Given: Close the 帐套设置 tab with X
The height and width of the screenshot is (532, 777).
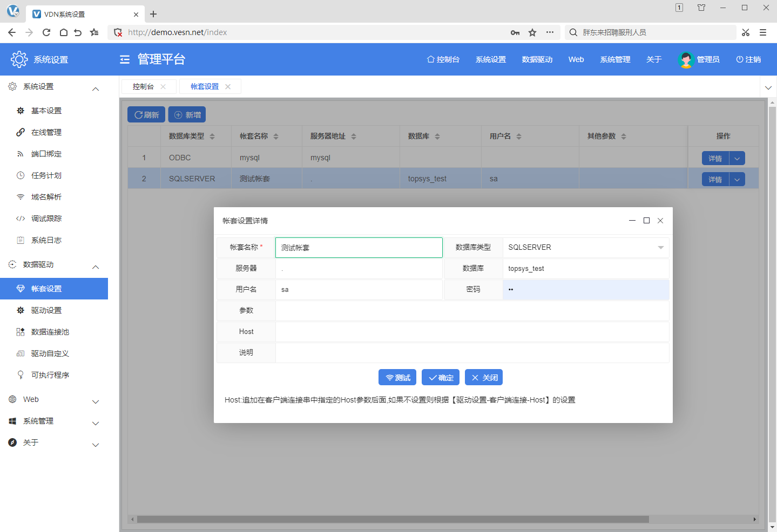Looking at the screenshot, I should [228, 86].
